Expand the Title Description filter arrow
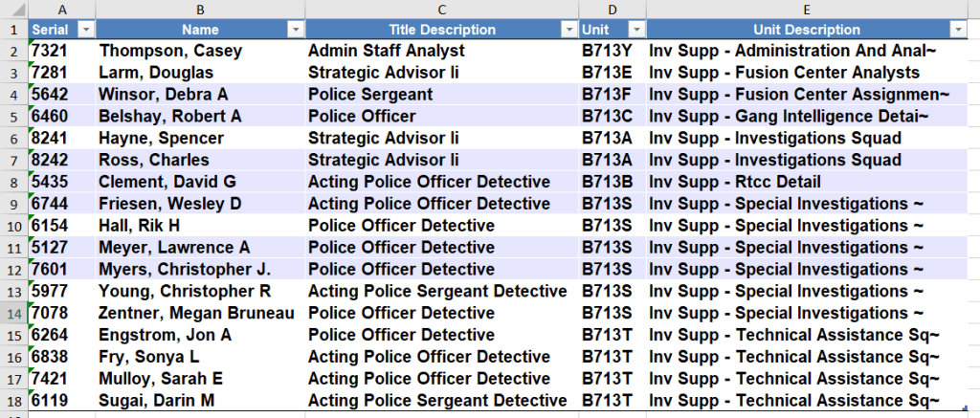The height and width of the screenshot is (418, 980). point(568,30)
